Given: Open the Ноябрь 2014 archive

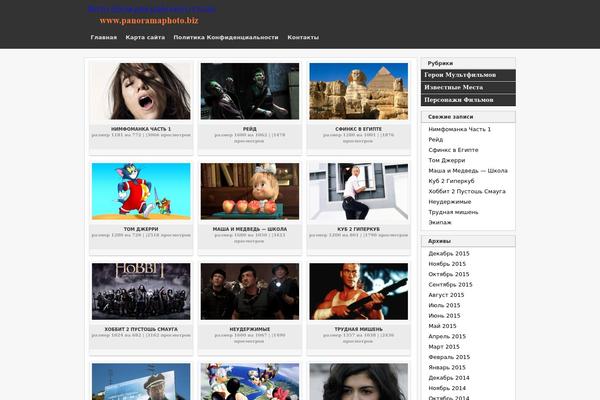Looking at the screenshot, I should click(447, 388).
